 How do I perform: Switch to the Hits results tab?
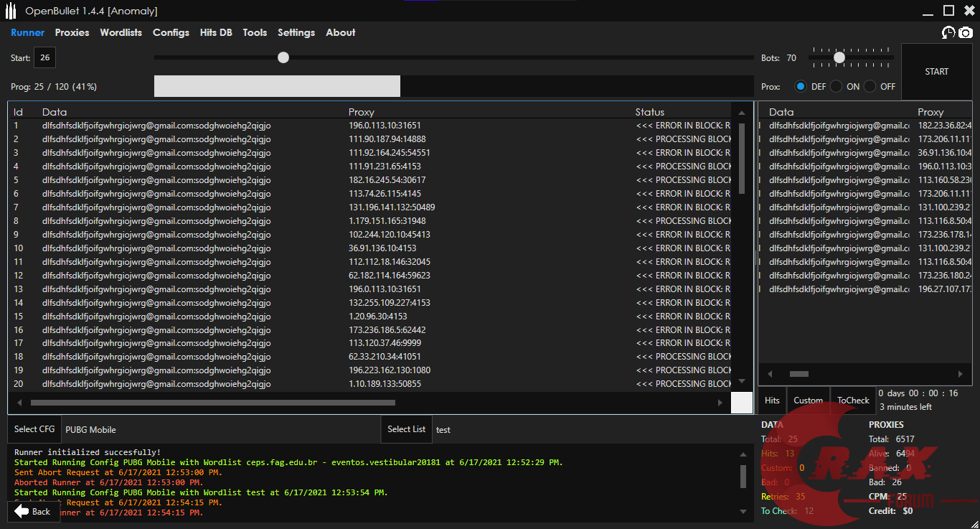tap(772, 401)
